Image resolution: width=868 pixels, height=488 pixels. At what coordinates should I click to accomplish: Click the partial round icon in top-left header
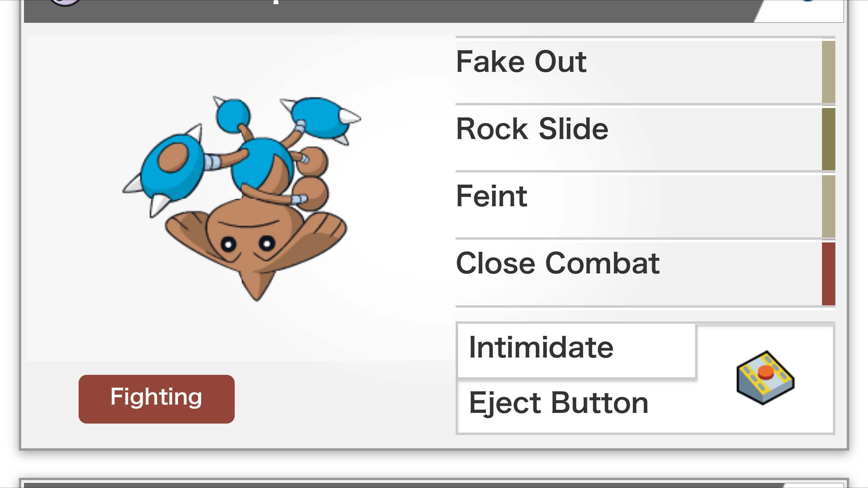(x=66, y=3)
